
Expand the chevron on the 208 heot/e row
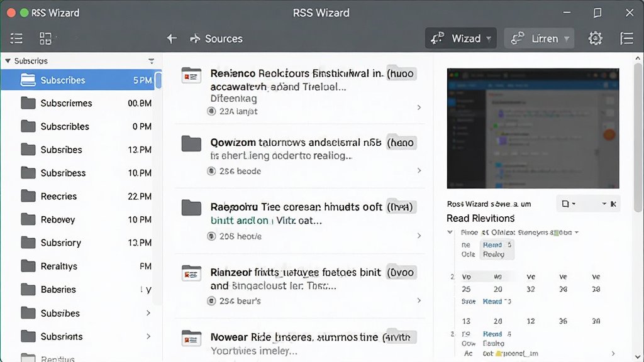click(419, 236)
